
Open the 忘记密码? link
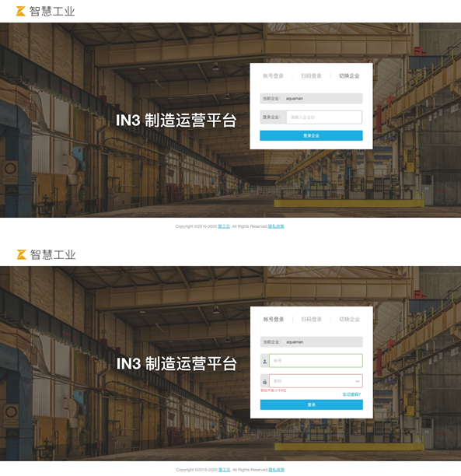[x=351, y=394]
